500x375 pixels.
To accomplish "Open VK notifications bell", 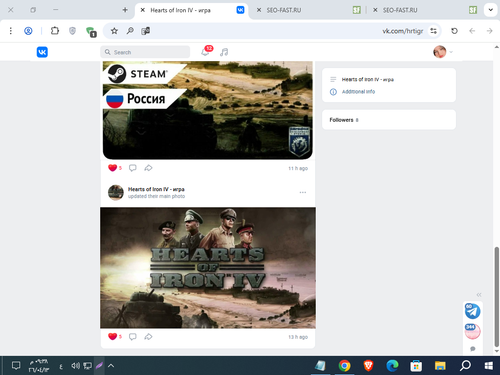I will pos(205,52).
